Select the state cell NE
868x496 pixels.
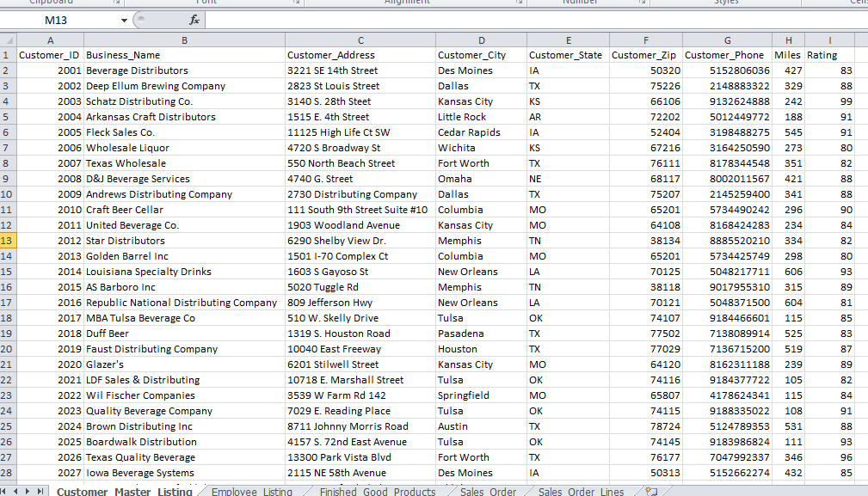(568, 179)
